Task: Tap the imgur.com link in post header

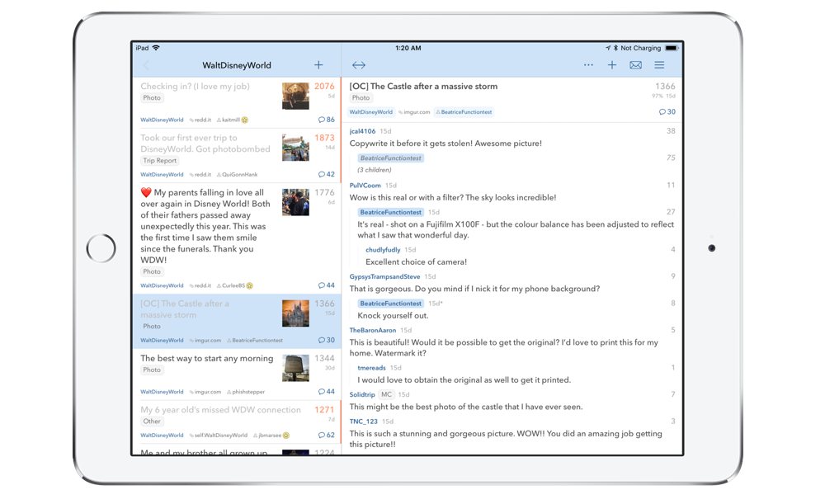Action: (415, 112)
